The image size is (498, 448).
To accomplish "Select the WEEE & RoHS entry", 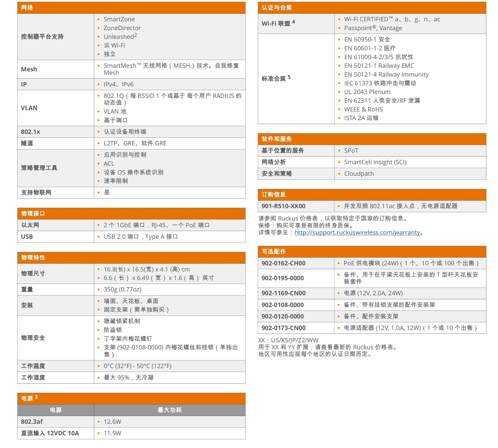I will [x=363, y=109].
